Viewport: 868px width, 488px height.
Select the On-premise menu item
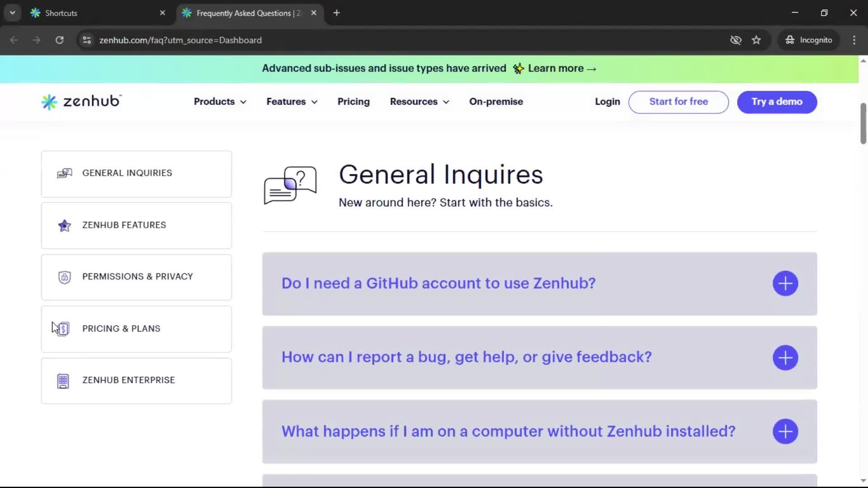[496, 102]
